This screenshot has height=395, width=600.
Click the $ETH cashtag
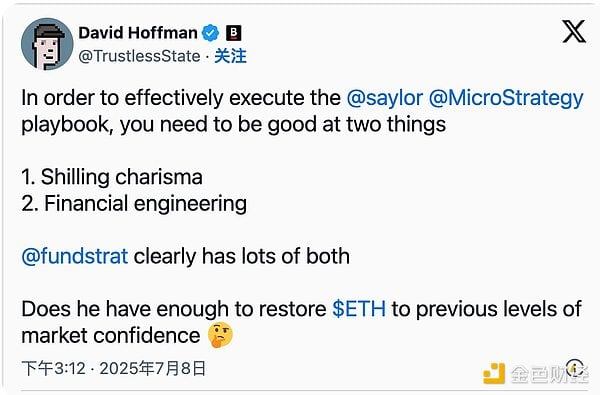pyautogui.click(x=359, y=309)
